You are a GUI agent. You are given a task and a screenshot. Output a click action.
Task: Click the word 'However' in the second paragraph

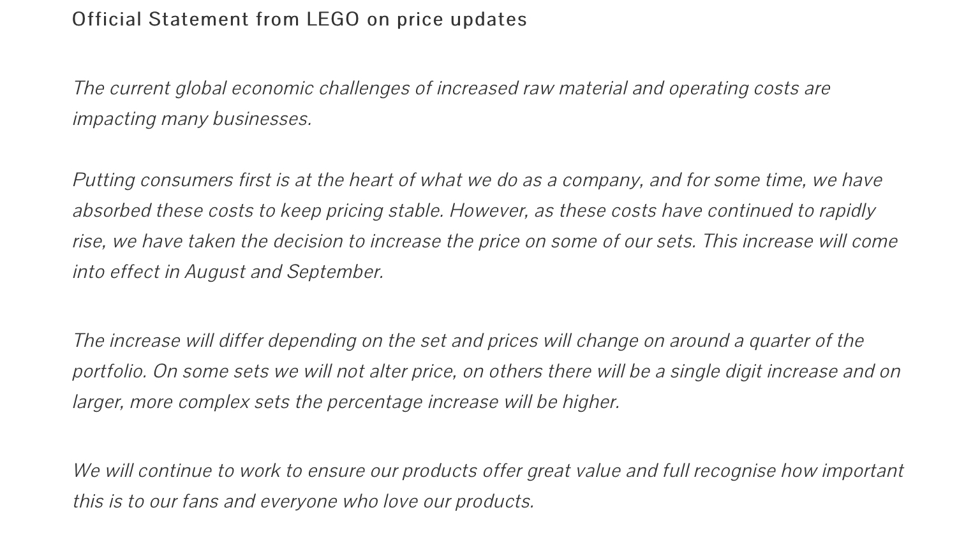(x=489, y=210)
